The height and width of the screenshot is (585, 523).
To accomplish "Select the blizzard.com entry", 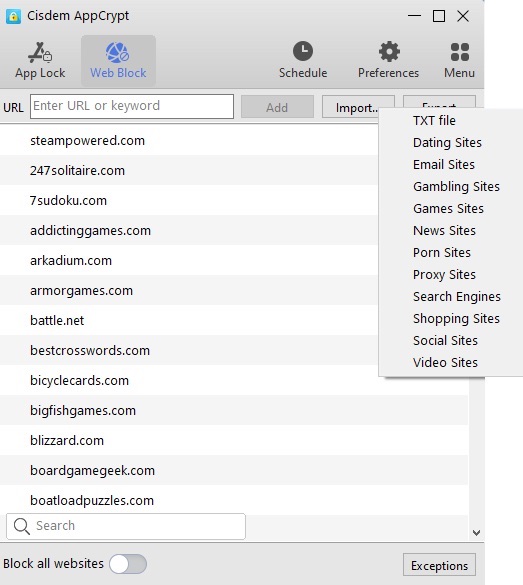I will click(234, 441).
